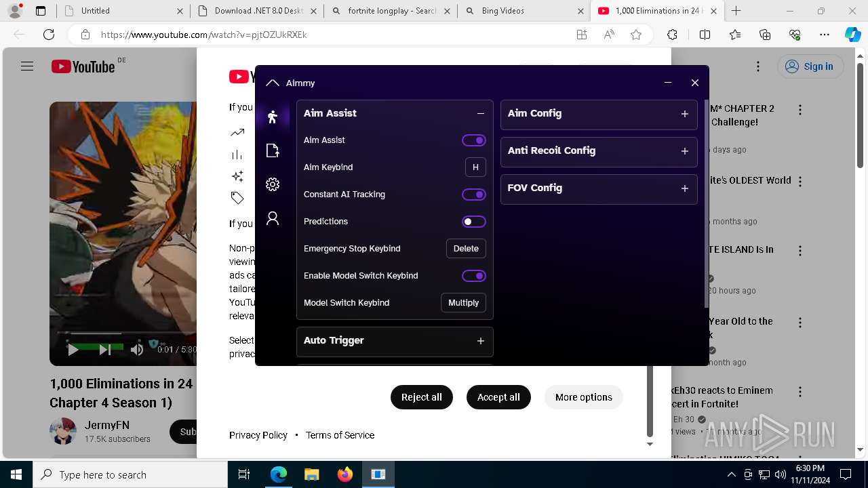Add page to favorites star icon

636,35
